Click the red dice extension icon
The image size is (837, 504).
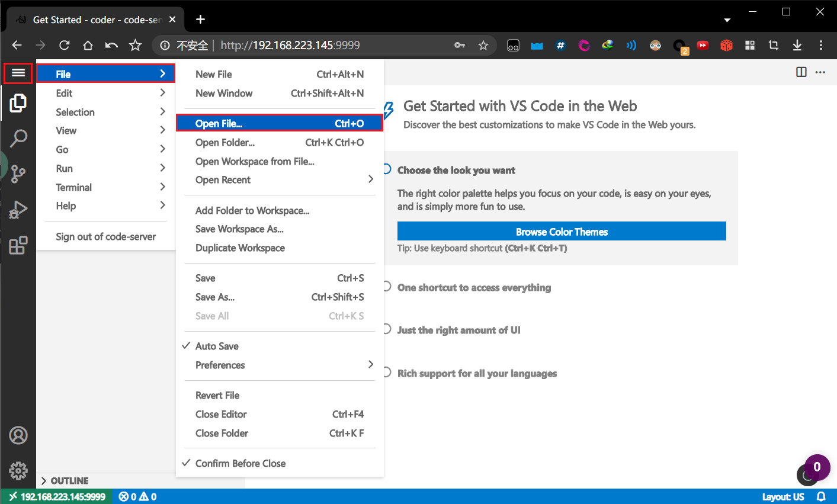[726, 45]
